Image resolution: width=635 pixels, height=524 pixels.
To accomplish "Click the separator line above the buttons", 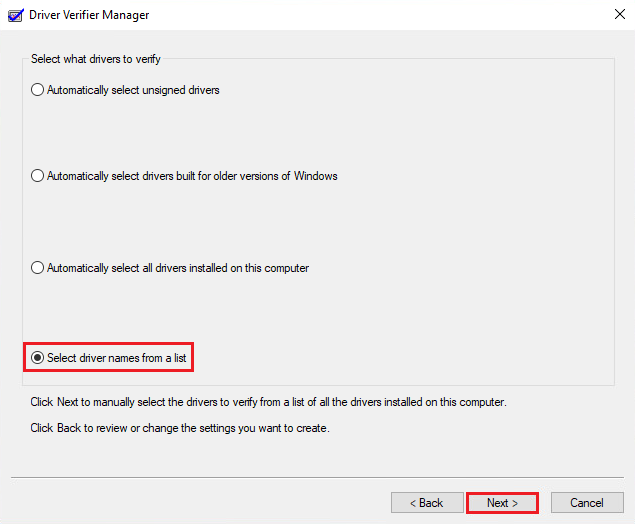I will tap(318, 477).
